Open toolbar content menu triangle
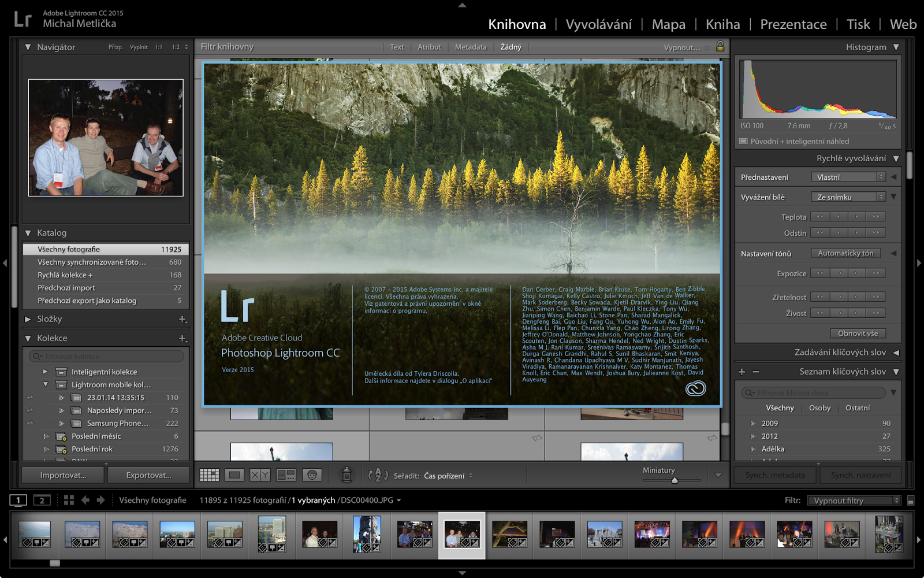 (x=718, y=475)
